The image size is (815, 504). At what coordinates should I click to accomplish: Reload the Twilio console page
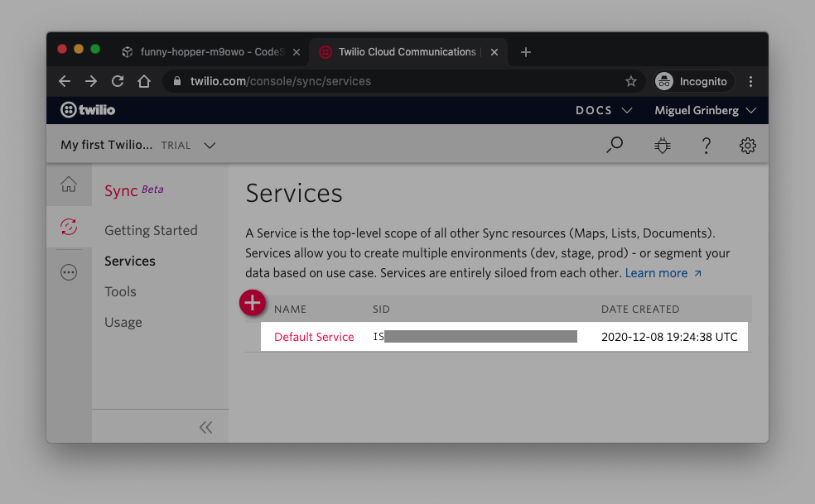tap(118, 81)
